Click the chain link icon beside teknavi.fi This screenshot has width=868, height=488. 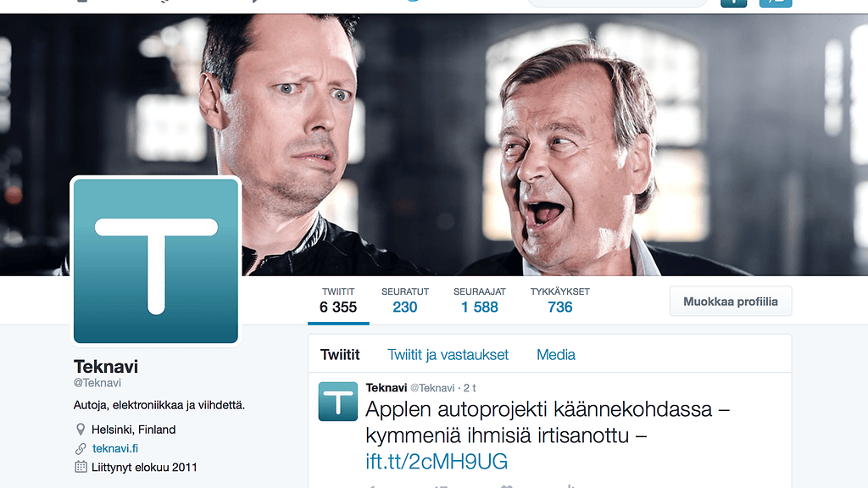tap(81, 449)
